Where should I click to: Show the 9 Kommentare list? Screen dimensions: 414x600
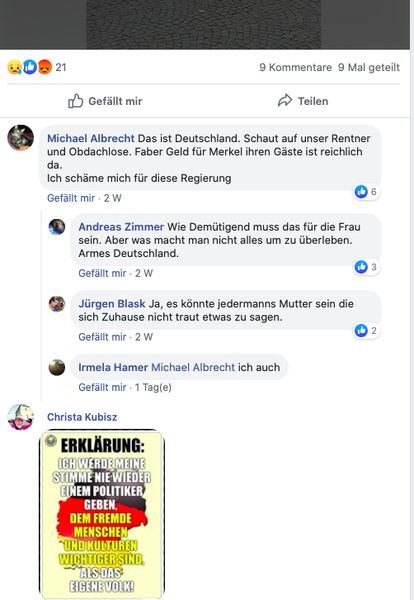(295, 67)
